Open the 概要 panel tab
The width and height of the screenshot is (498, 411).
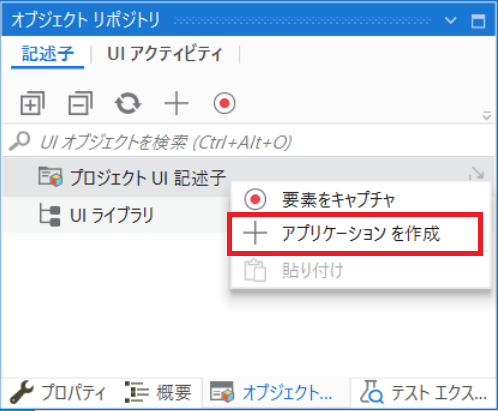[x=158, y=392]
